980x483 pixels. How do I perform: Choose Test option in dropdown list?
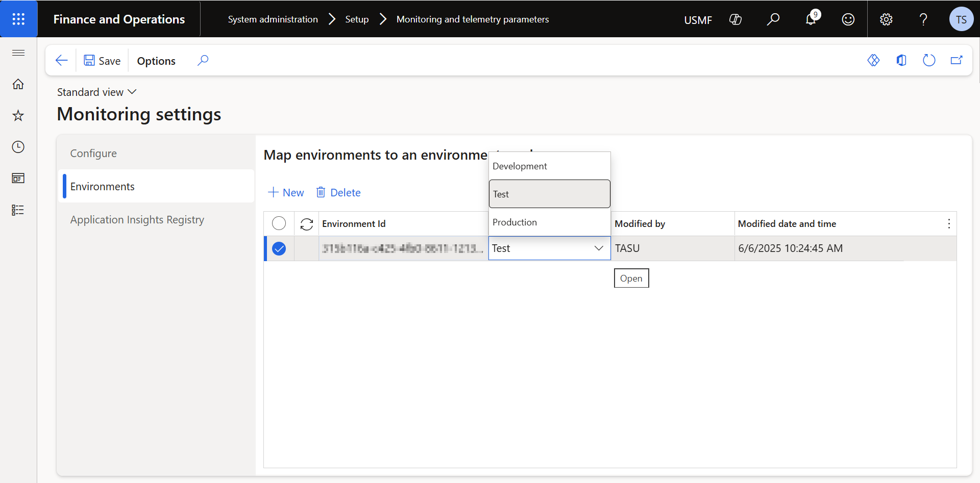pyautogui.click(x=550, y=194)
